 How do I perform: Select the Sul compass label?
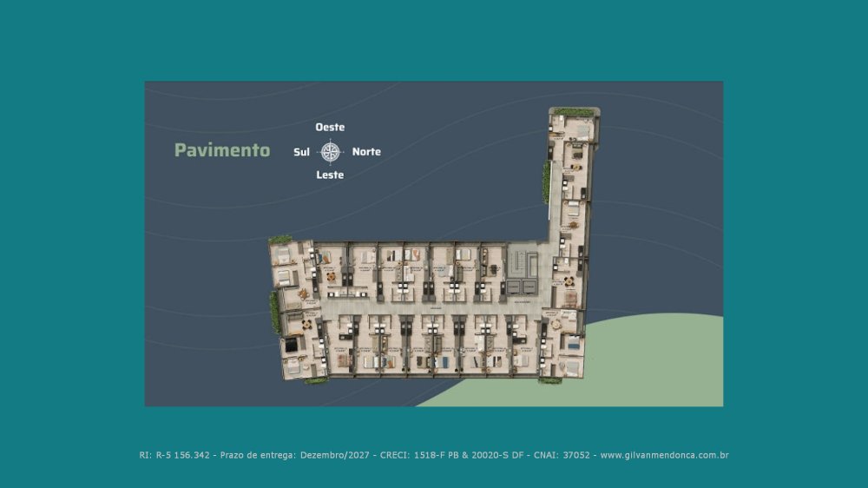pos(301,152)
